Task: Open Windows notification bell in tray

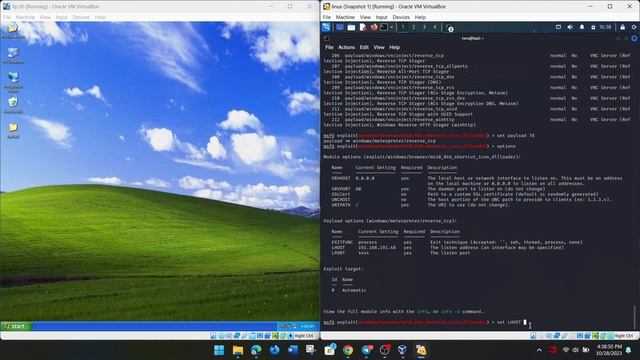Action: pyautogui.click(x=629, y=350)
